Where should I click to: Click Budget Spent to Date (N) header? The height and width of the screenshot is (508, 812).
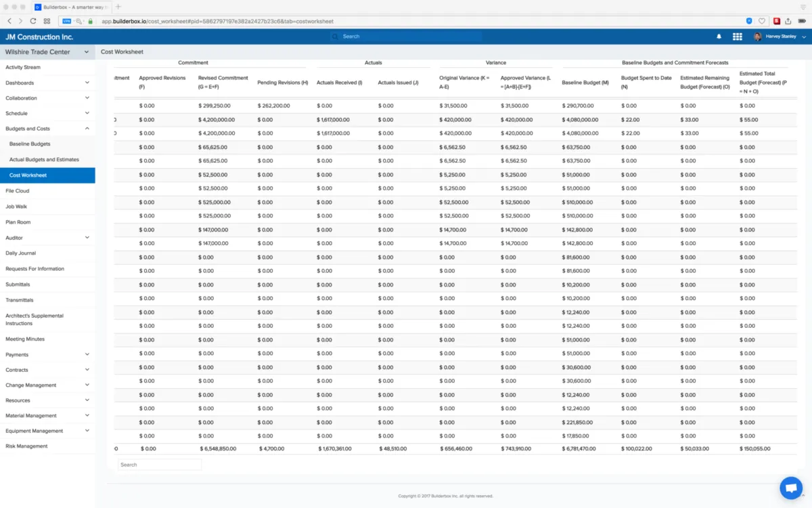click(x=646, y=82)
